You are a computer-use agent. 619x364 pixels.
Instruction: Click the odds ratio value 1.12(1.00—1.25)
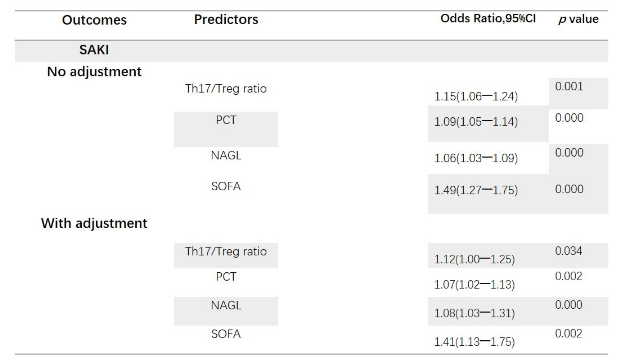pyautogui.click(x=474, y=259)
